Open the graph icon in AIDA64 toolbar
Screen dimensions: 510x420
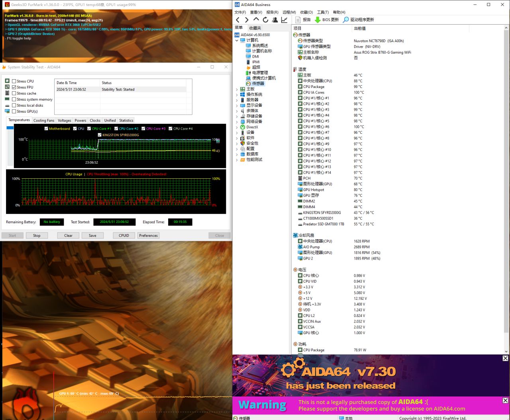(284, 20)
